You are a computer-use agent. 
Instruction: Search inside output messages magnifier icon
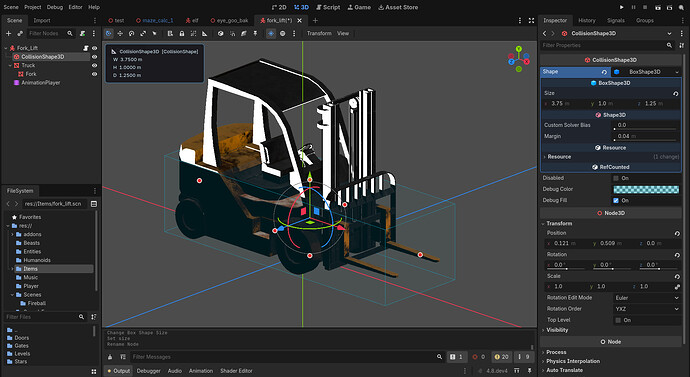click(x=439, y=357)
